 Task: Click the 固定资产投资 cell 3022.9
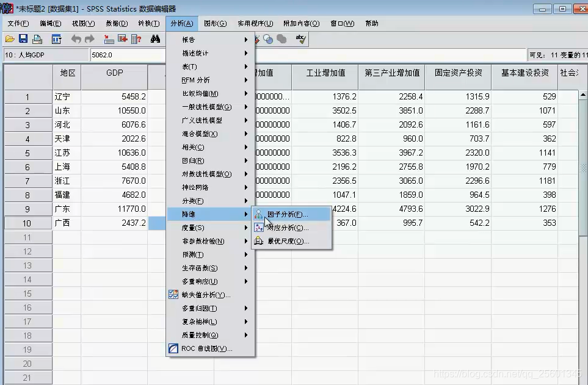[x=459, y=209]
